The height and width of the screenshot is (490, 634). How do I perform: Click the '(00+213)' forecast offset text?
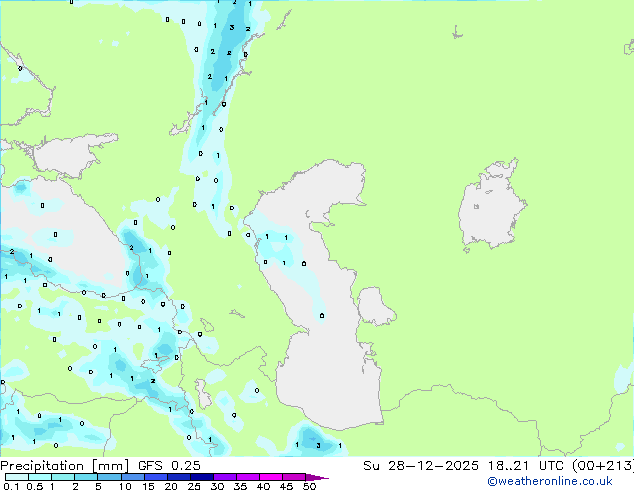602,466
